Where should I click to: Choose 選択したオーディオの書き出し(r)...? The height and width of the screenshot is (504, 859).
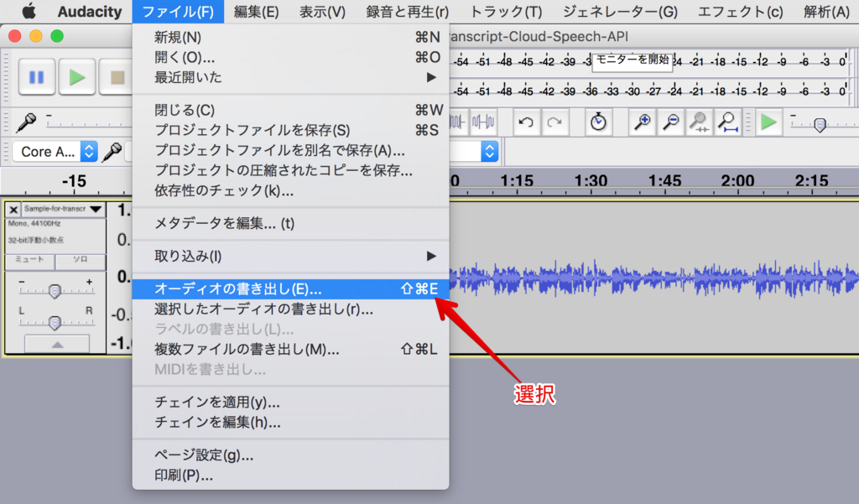[290, 309]
